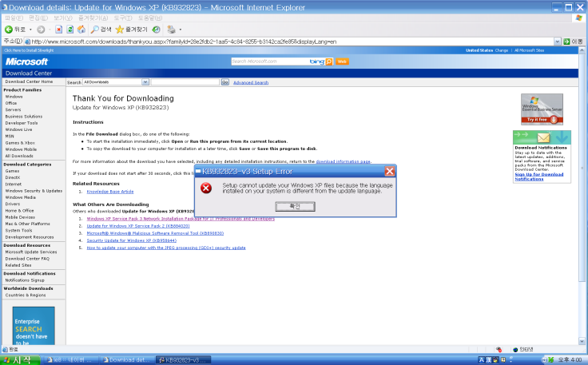Click the Forward arrow button in the IE toolbar
The width and height of the screenshot is (588, 365).
(41, 30)
